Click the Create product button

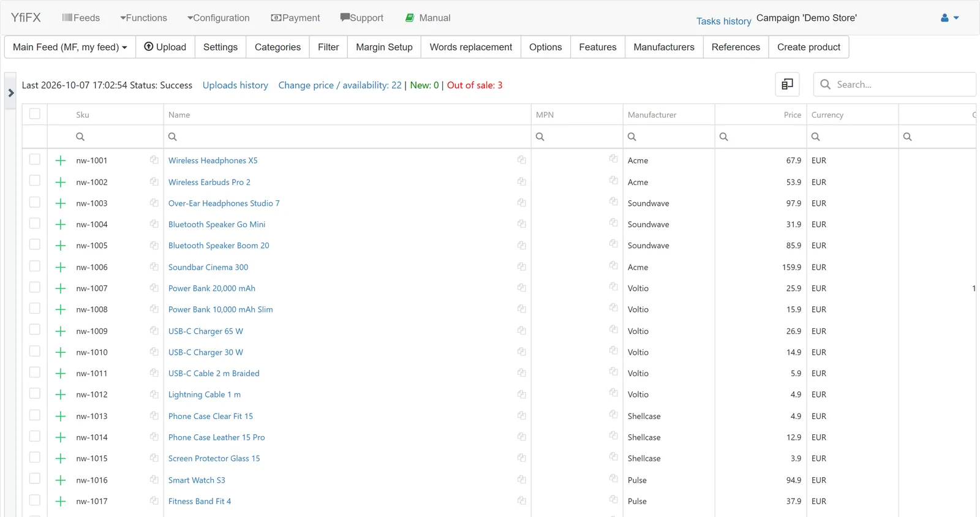click(x=809, y=47)
